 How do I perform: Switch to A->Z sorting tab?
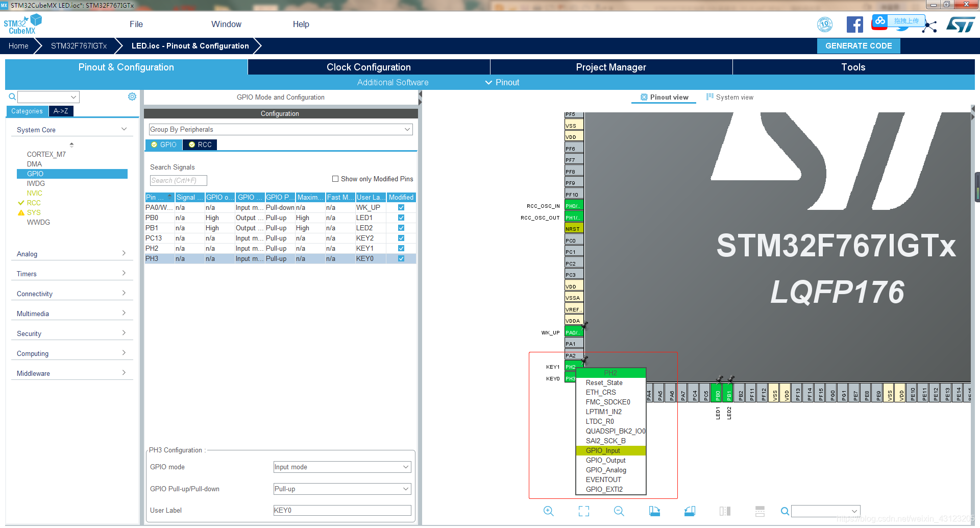[x=61, y=111]
